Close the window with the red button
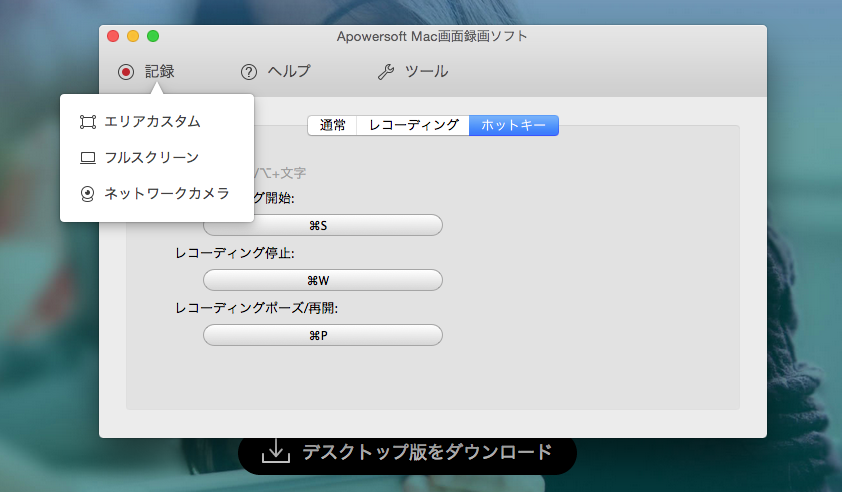The image size is (842, 492). [113, 36]
